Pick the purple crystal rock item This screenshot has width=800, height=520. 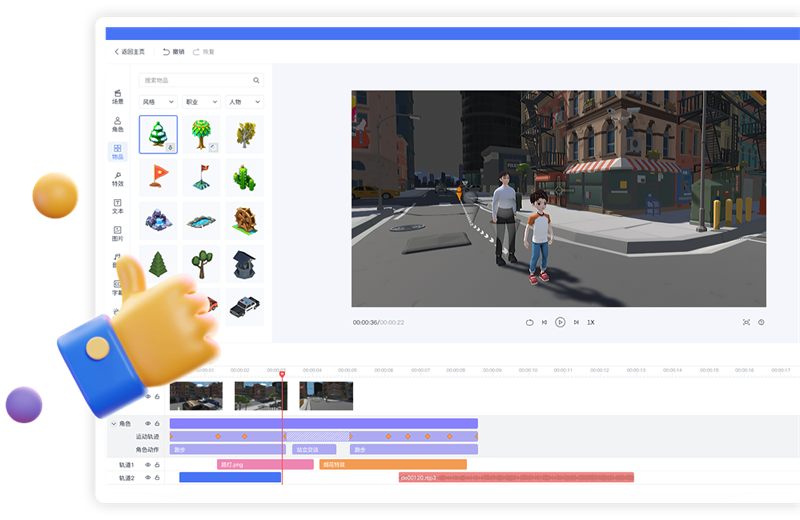click(x=158, y=220)
